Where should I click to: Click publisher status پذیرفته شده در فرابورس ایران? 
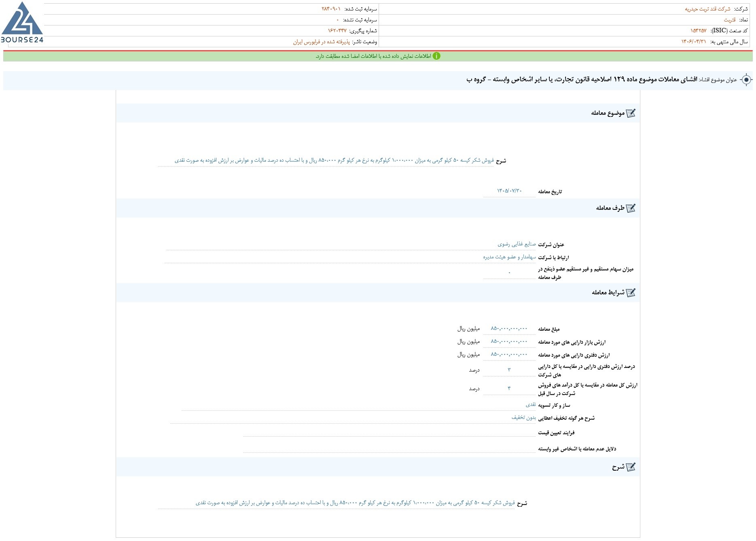321,42
